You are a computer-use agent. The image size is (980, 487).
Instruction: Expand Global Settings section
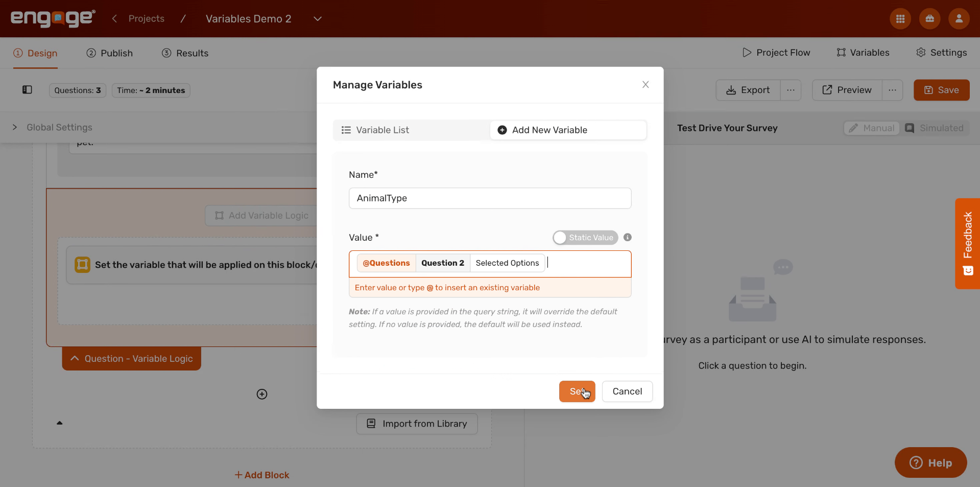[x=15, y=127]
